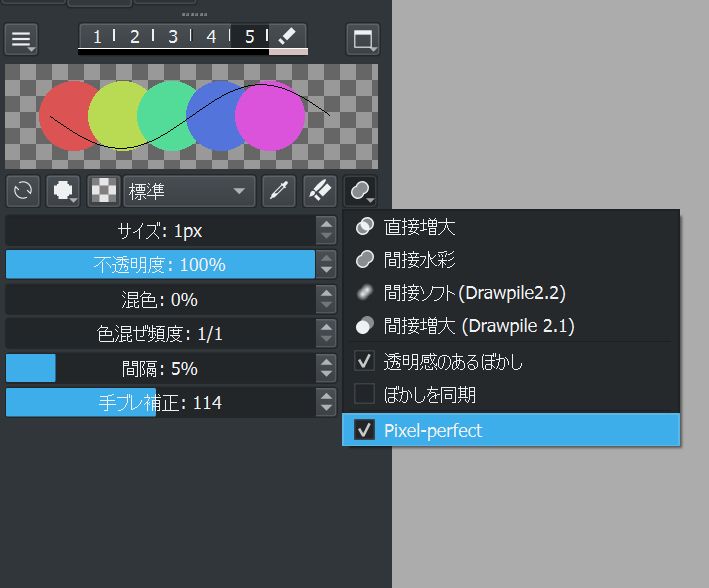
Task: Click the panel drag handle dots
Action: click(194, 14)
